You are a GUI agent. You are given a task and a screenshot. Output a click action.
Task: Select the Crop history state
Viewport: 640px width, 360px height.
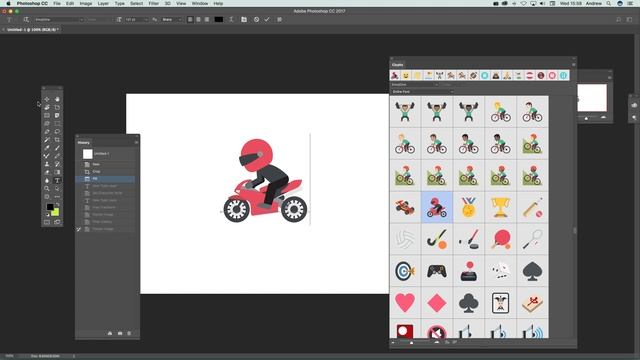105,171
